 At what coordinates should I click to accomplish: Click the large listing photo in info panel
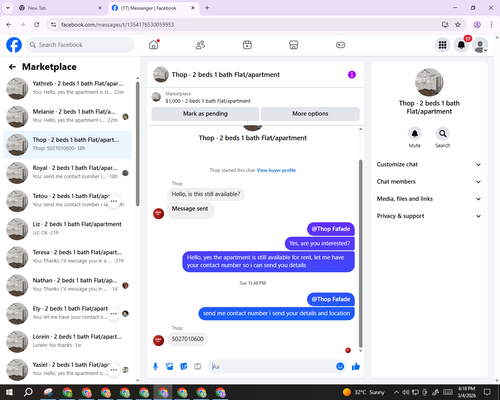point(429,82)
